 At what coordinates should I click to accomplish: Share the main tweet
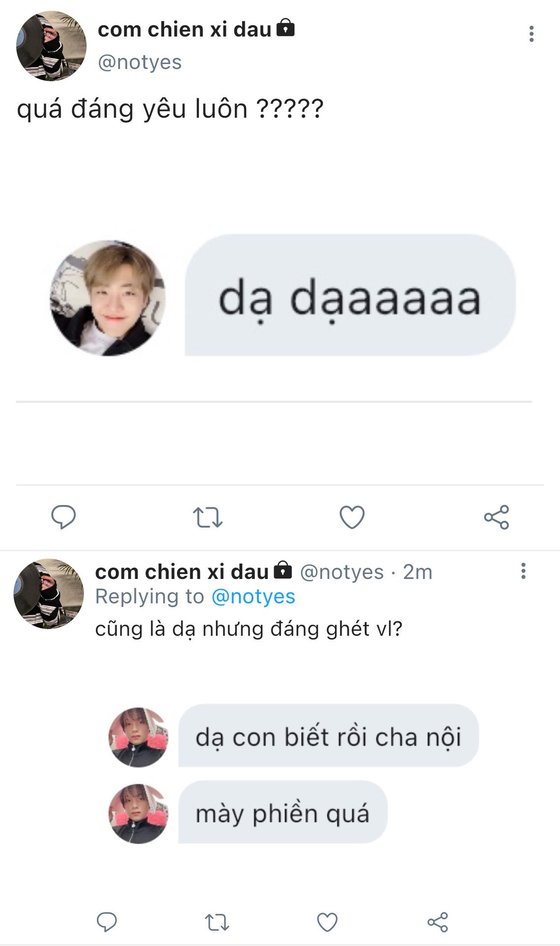496,517
